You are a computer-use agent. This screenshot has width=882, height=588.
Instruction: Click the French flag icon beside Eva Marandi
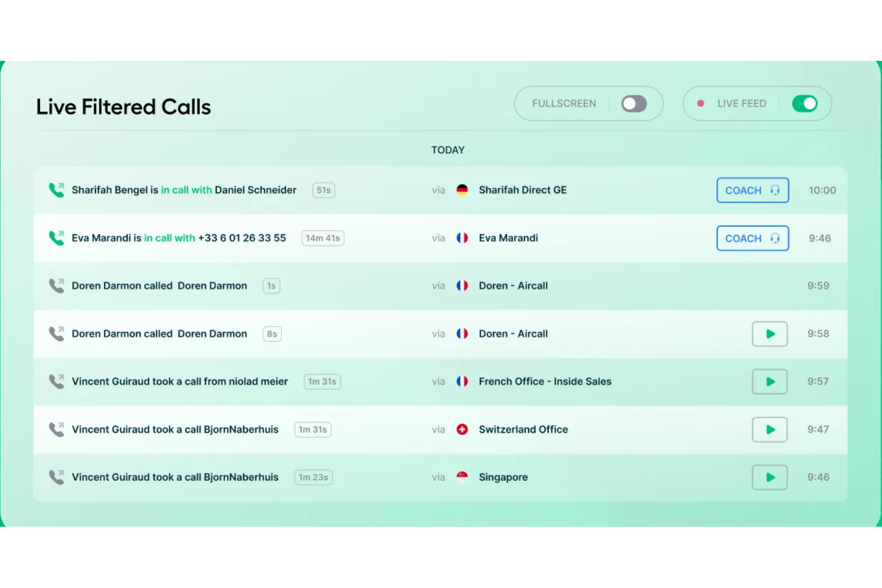(x=462, y=238)
